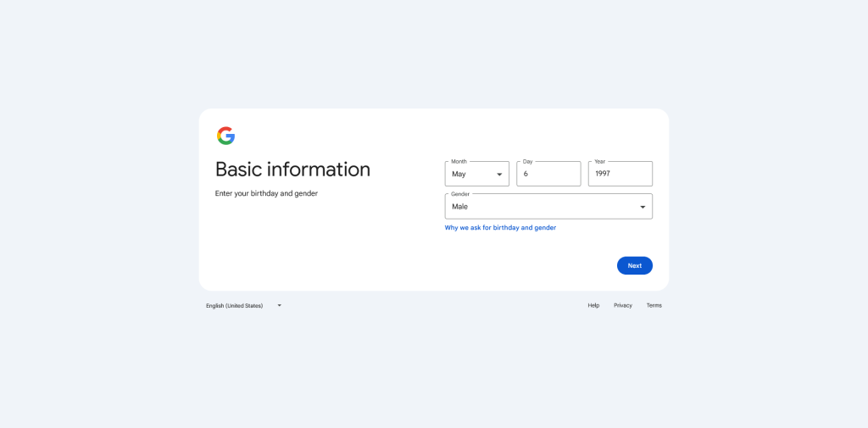Viewport: 868px width, 428px height.
Task: Visit the Privacy link in footer
Action: tap(623, 305)
